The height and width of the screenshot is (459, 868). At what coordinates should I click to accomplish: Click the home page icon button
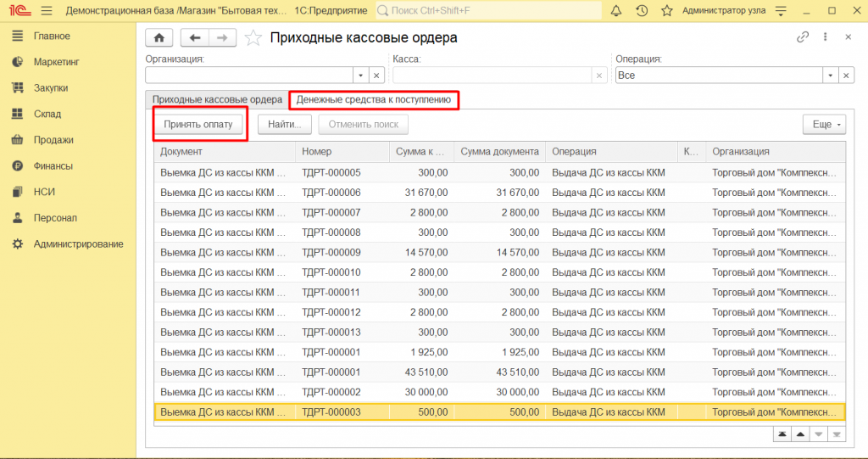(159, 37)
